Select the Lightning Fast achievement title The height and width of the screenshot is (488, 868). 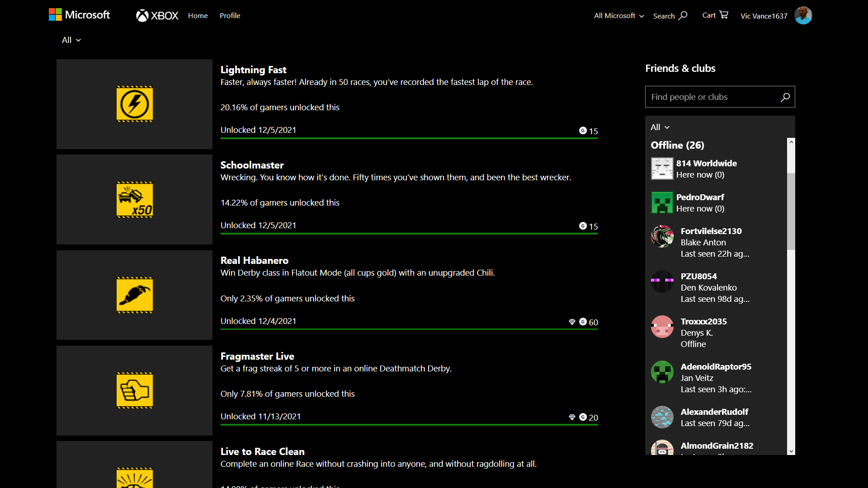pyautogui.click(x=253, y=70)
